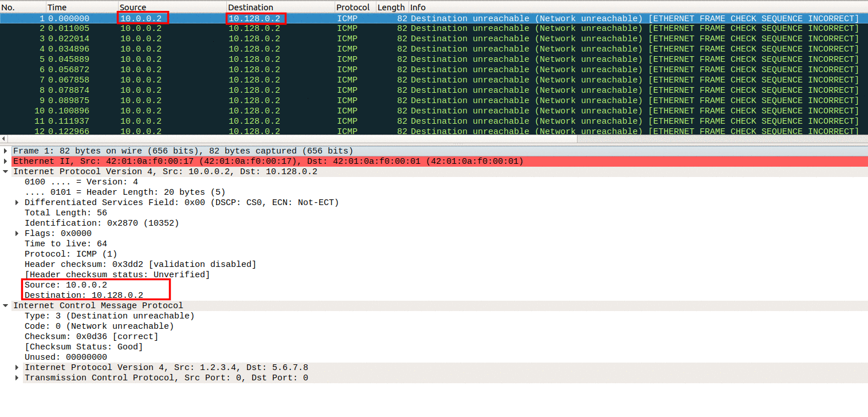Screen dimensions: 868x417
Task: Select the 'Destination: 10.128.0.2' detail field
Action: click(84, 296)
